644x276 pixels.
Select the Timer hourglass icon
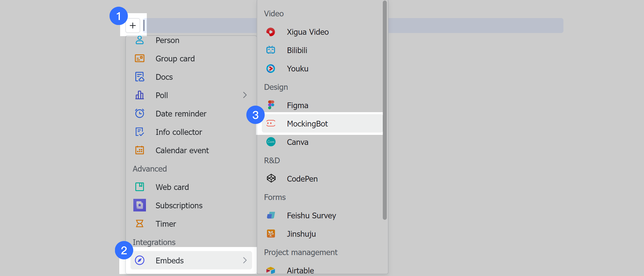140,223
